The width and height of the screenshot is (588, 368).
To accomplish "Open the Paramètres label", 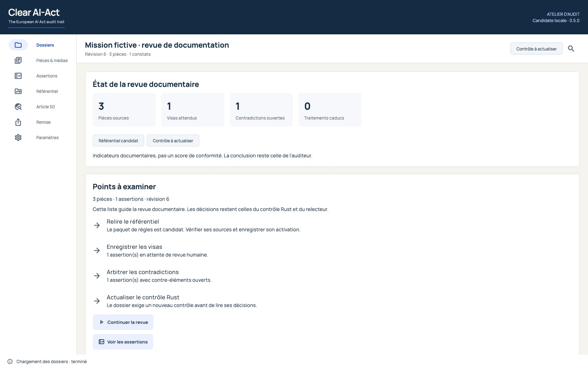I will pos(47,137).
